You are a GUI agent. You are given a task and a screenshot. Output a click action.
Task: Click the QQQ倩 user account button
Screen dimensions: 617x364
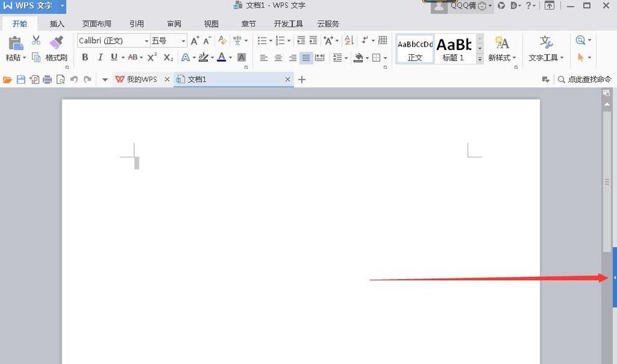462,6
